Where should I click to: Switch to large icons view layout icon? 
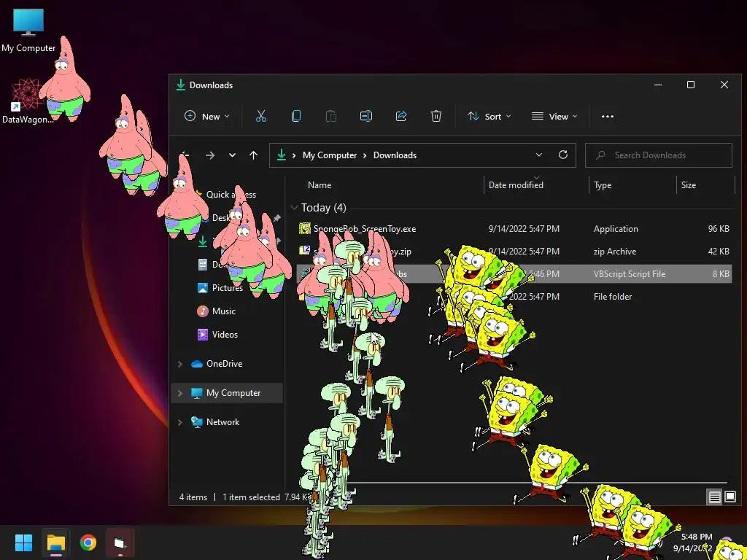(730, 497)
